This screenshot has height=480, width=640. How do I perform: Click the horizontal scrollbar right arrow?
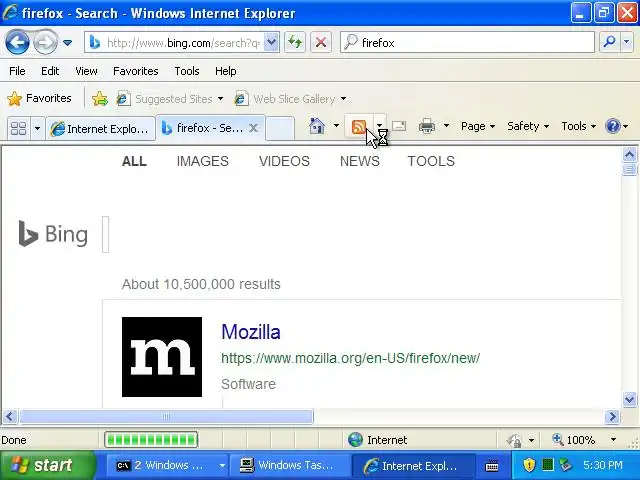point(612,417)
